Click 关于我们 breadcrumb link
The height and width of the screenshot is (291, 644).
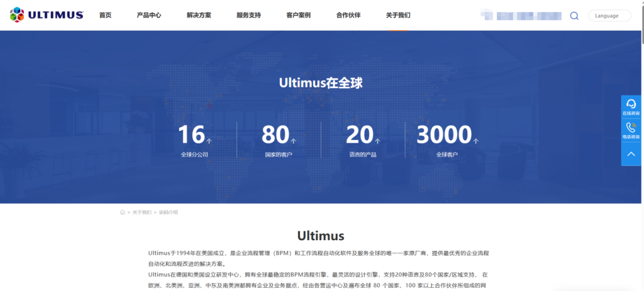point(142,212)
